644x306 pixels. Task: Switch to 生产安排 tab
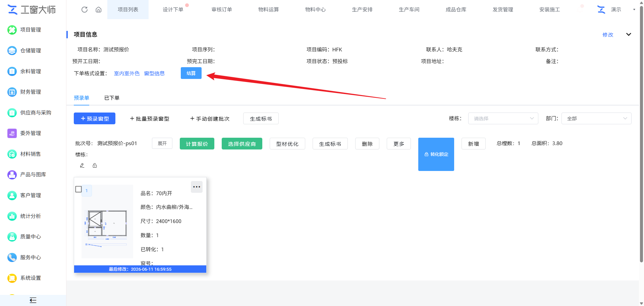362,9
